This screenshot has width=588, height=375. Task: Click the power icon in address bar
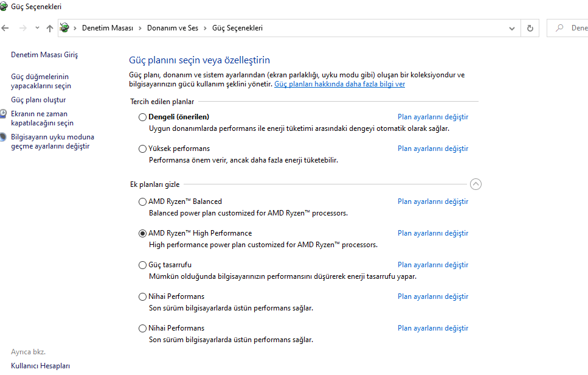click(64, 28)
